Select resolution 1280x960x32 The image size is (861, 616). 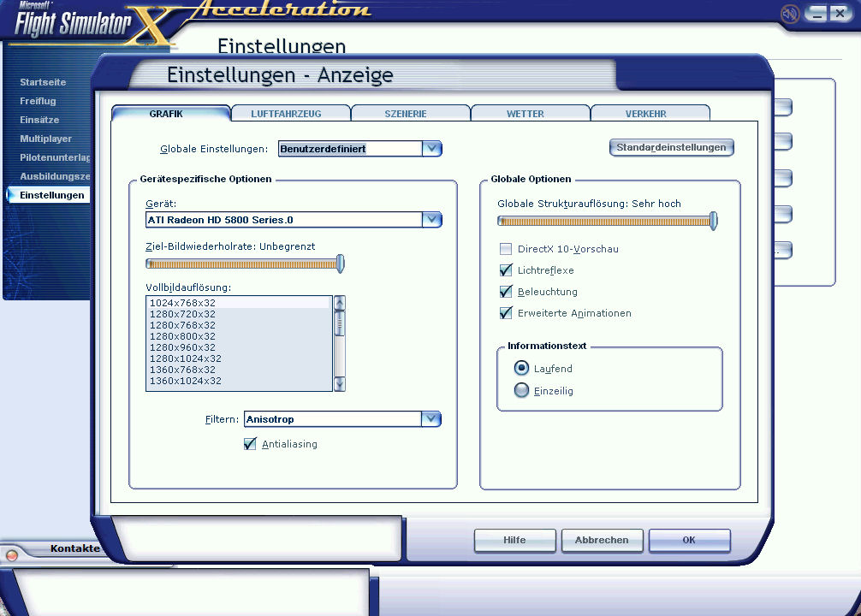tap(239, 347)
